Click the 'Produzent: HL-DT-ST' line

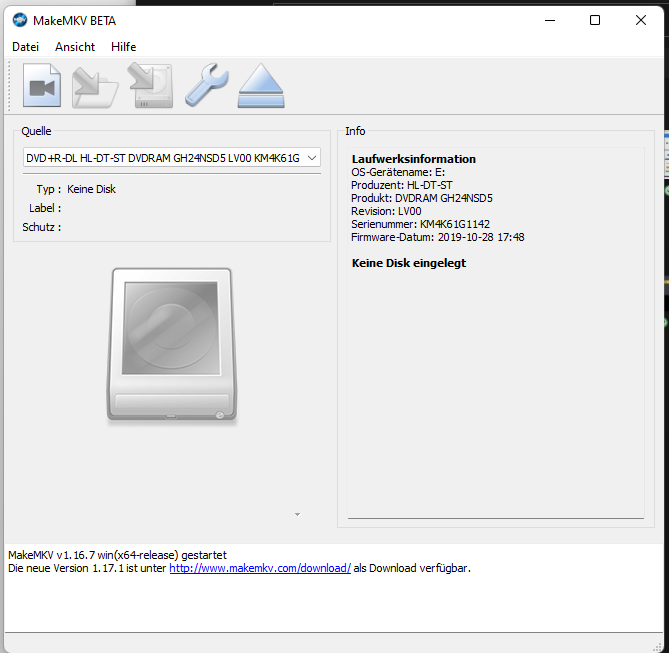coord(401,185)
